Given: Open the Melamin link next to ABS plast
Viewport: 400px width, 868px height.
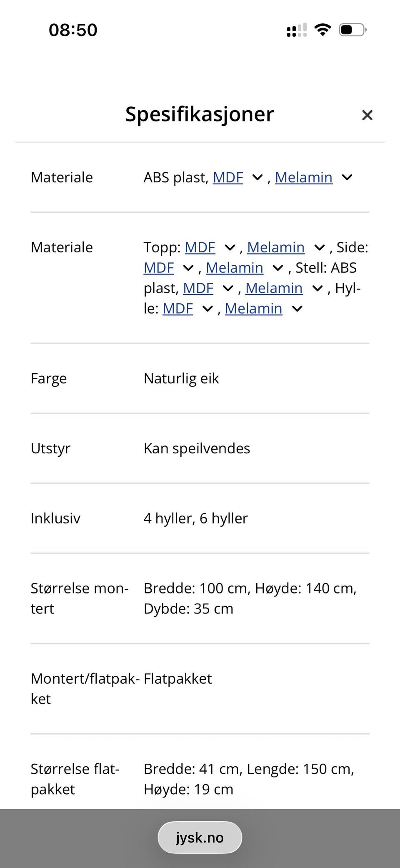Looking at the screenshot, I should 304,177.
